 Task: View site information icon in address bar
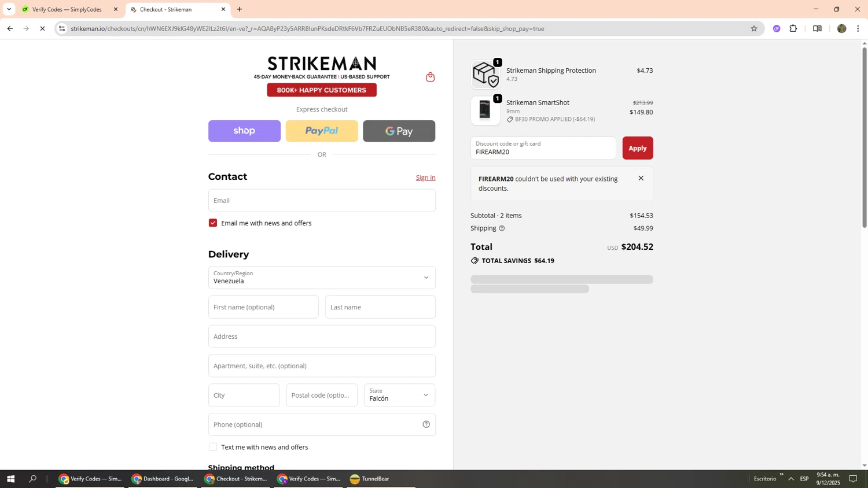(62, 28)
